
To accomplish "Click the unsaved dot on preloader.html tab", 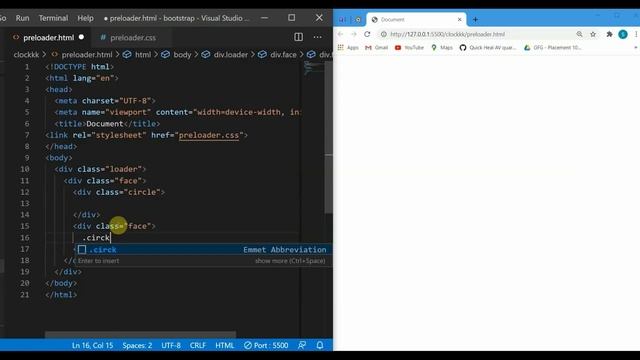I will tap(81, 37).
